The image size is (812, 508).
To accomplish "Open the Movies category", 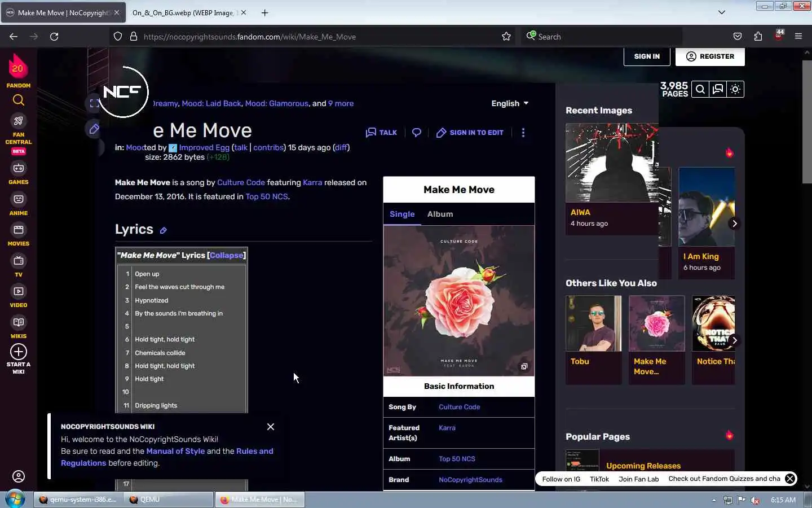I will (x=19, y=235).
